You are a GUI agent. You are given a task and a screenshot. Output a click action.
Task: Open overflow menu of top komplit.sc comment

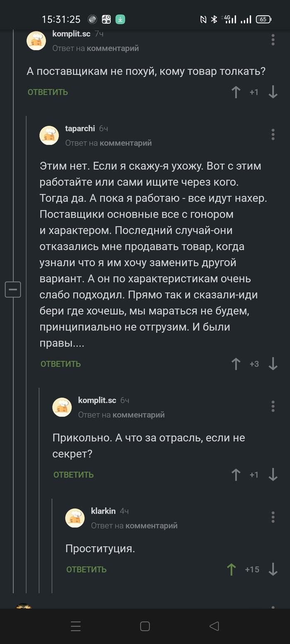[x=273, y=40]
